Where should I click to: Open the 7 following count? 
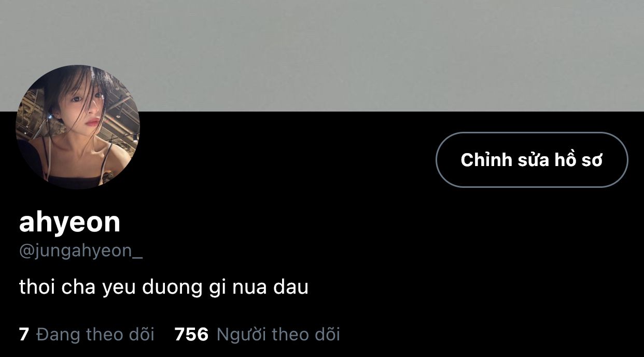click(23, 334)
